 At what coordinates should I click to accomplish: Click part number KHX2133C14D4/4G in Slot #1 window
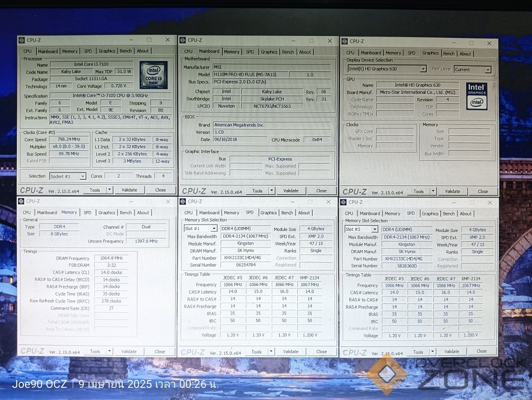[x=246, y=257]
